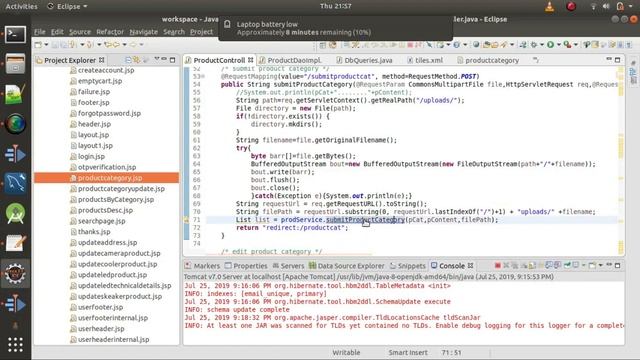This screenshot has width=640, height=360.
Task: Maximize the Console view panel
Action: tap(618, 265)
